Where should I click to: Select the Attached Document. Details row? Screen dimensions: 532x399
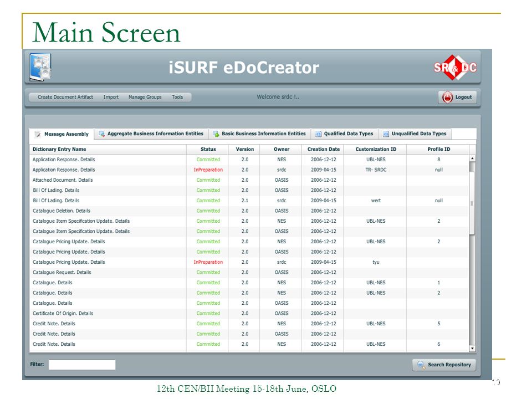click(x=249, y=180)
